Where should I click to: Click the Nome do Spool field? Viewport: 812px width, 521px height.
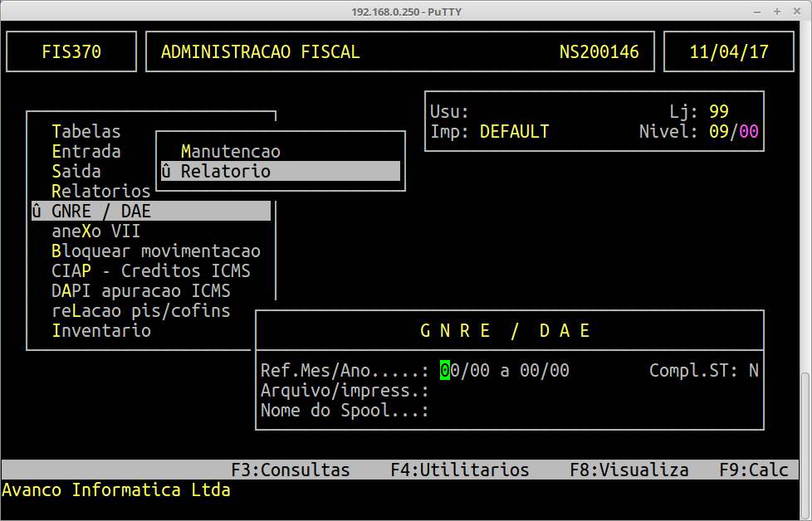(498, 411)
